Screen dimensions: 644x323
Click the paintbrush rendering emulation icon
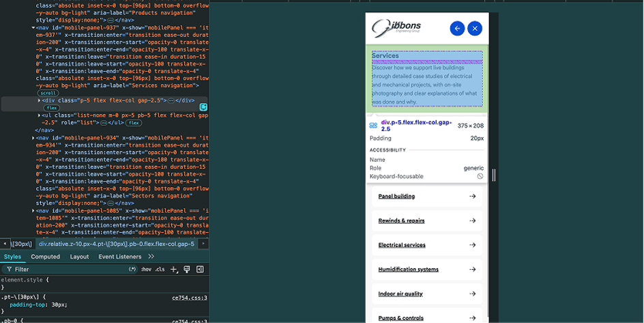187,270
